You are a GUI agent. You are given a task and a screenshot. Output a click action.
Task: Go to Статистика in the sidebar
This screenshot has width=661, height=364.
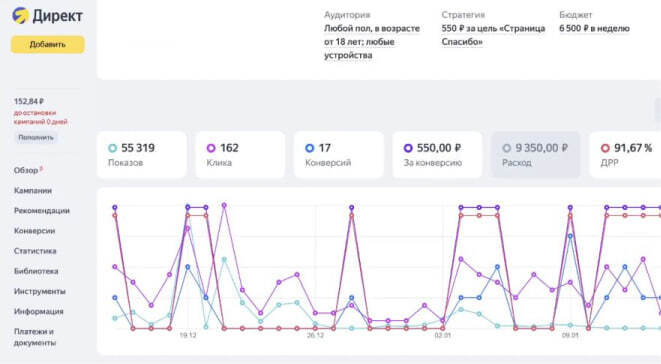coord(35,251)
